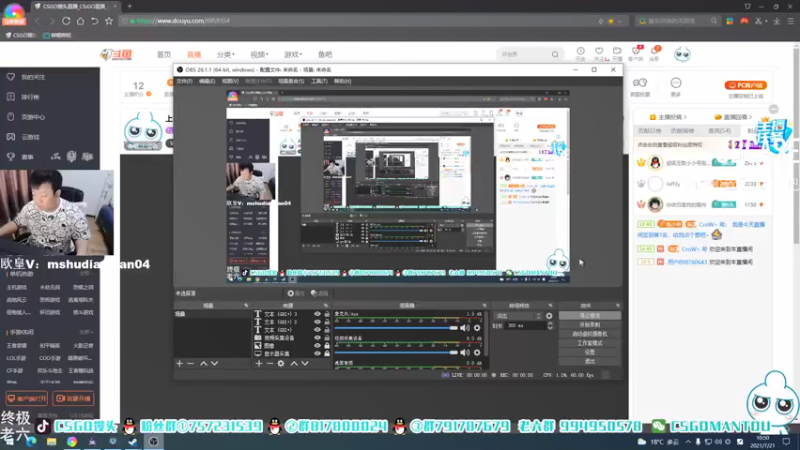Viewport: 800px width, 450px height.
Task: Open settings gear for second mixer audio track
Action: click(x=477, y=352)
